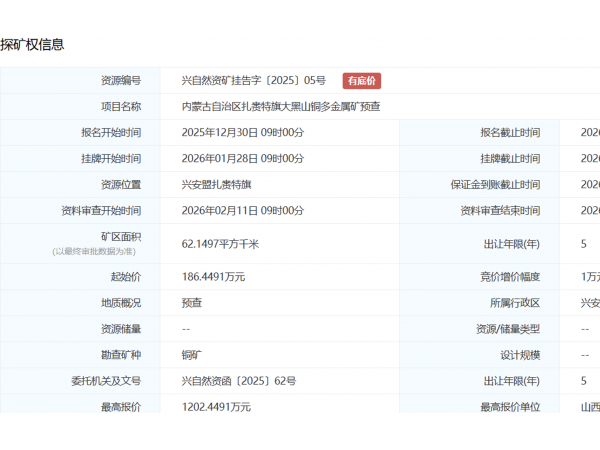The image size is (600, 450).
Task: Click the 竞价增价幅度 label
Action: [x=510, y=276]
